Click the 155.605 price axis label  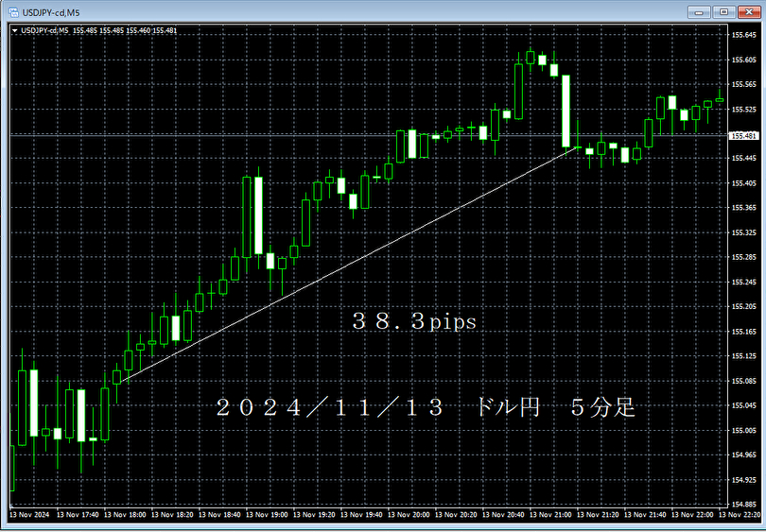tap(743, 60)
